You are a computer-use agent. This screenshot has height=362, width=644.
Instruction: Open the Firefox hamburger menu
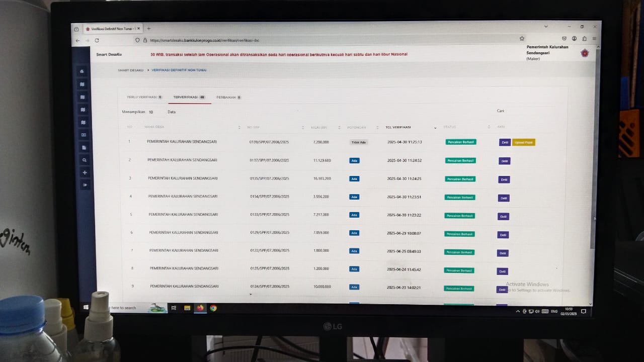594,38
